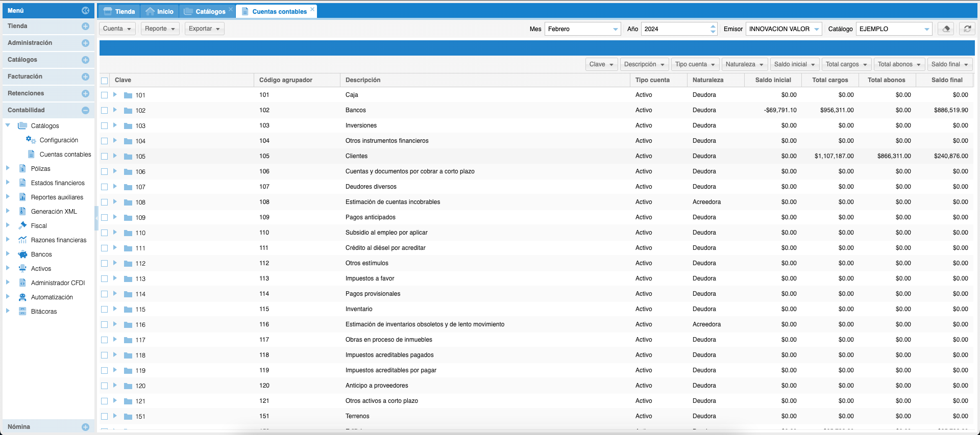Expand account 101 Caja row
The height and width of the screenshot is (435, 980).
click(115, 95)
